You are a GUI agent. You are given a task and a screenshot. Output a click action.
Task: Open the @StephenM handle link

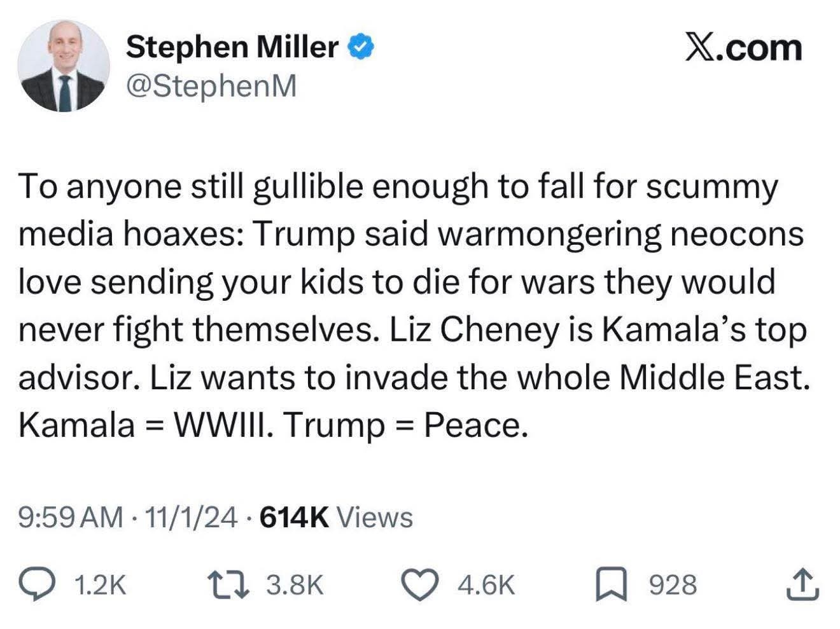tap(212, 86)
